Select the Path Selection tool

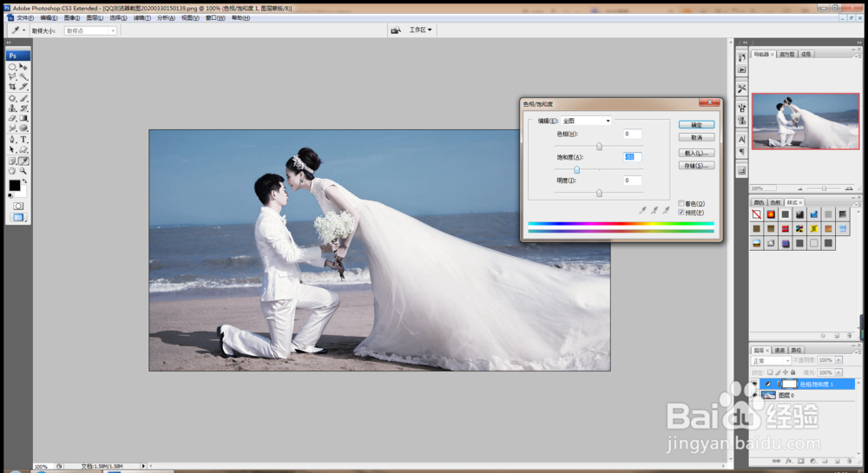click(x=12, y=149)
